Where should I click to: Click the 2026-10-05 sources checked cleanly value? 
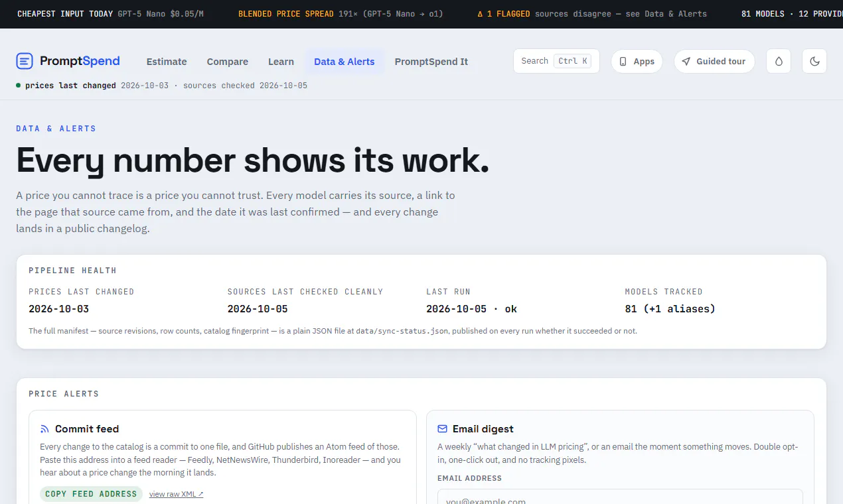pyautogui.click(x=258, y=309)
